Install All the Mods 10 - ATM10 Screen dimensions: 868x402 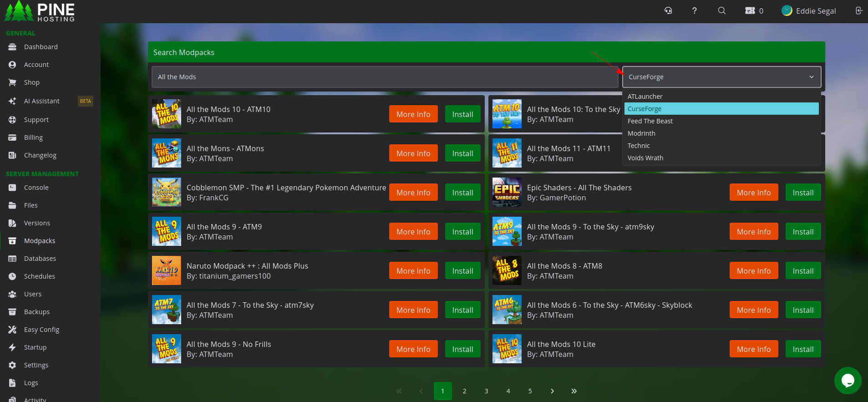[x=462, y=114]
